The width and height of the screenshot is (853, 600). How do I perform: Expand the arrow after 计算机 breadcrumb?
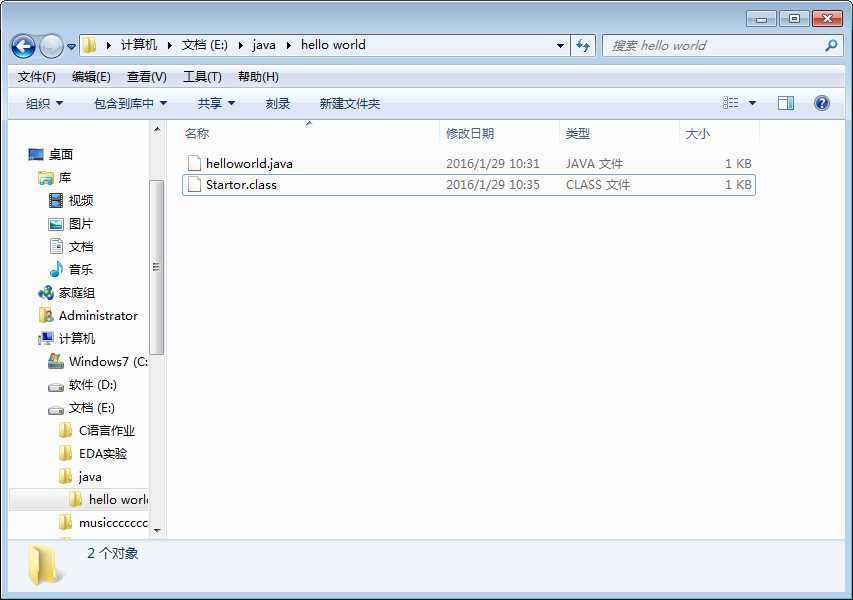[x=170, y=45]
